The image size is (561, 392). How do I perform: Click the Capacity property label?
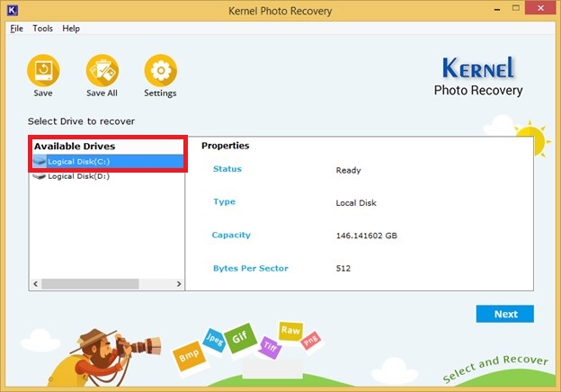pos(231,235)
